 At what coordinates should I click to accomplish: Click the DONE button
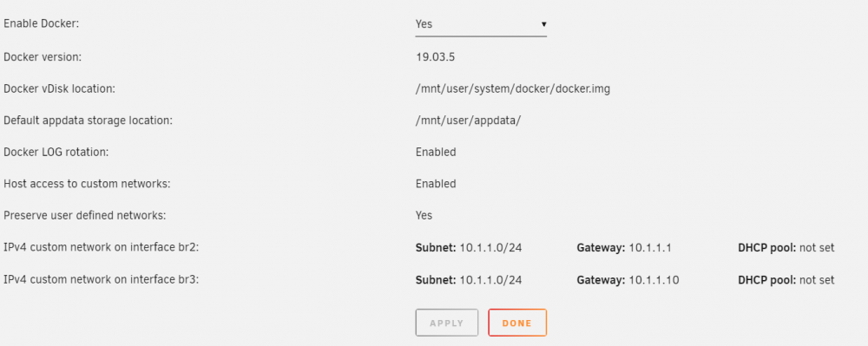[517, 323]
